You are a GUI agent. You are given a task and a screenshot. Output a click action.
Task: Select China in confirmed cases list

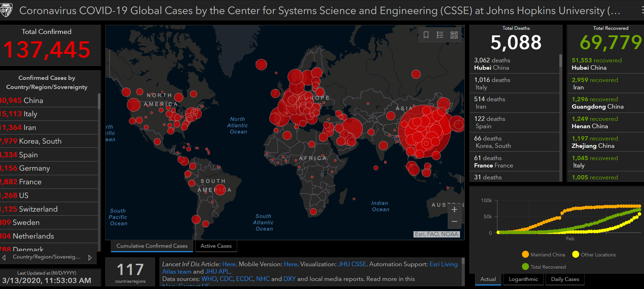[49, 101]
